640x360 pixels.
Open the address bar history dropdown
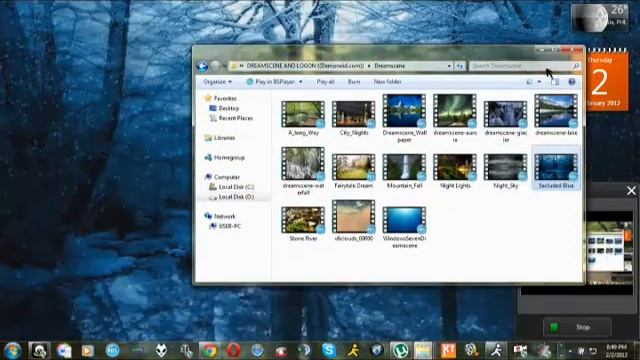tap(449, 66)
